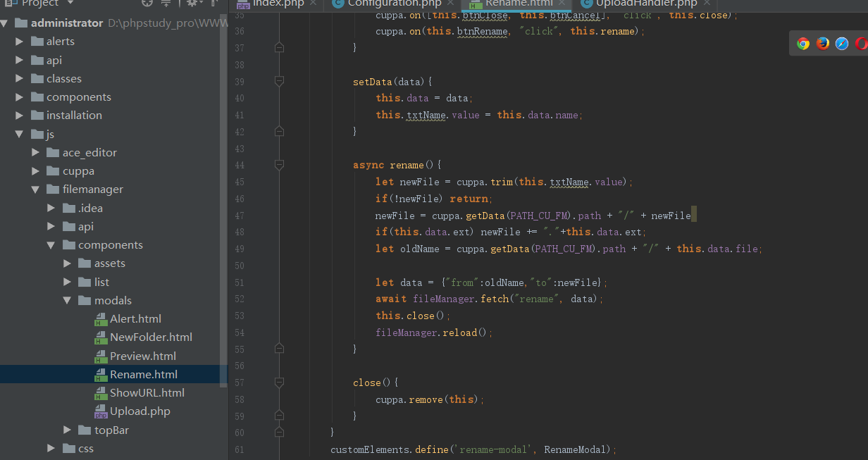Click 'fileManager.reload()' code on line 54
The image size is (868, 460).
point(432,332)
